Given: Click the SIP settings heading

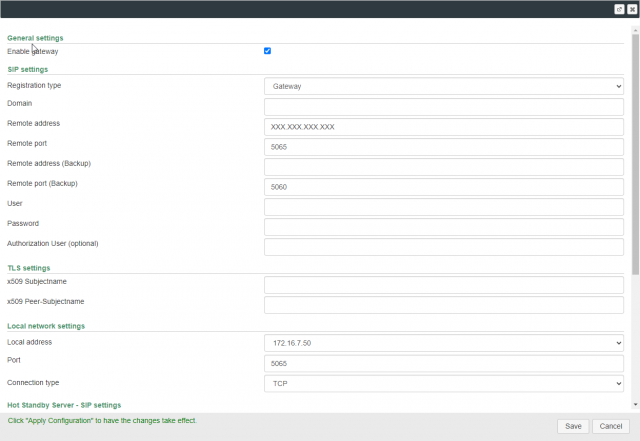Looking at the screenshot, I should coord(27,69).
